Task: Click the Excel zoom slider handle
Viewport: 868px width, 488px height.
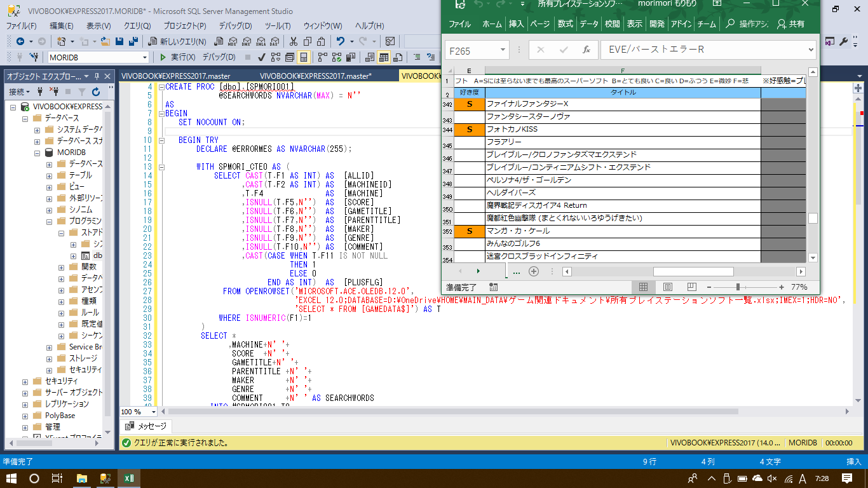Action: pyautogui.click(x=737, y=287)
